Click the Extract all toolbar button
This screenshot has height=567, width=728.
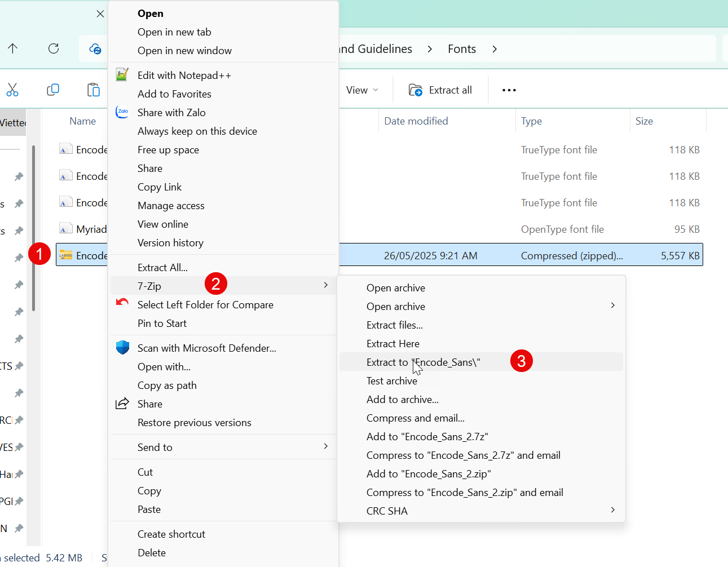[x=440, y=90]
